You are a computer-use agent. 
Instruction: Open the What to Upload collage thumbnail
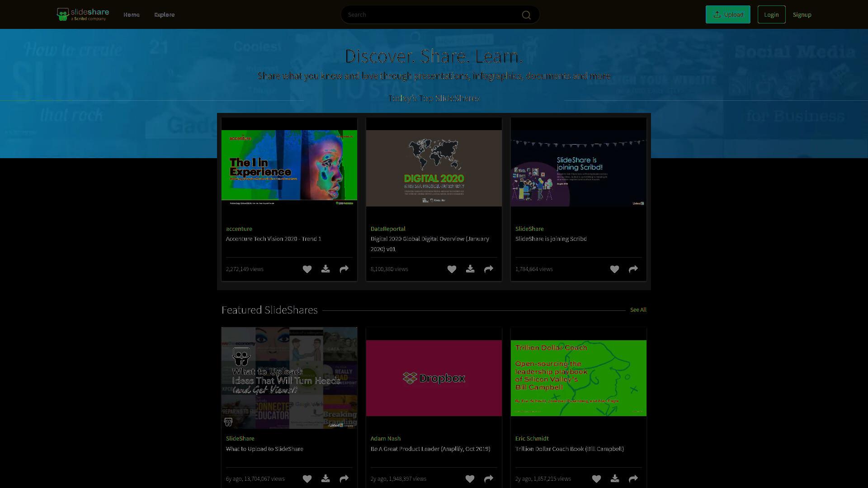tap(289, 378)
